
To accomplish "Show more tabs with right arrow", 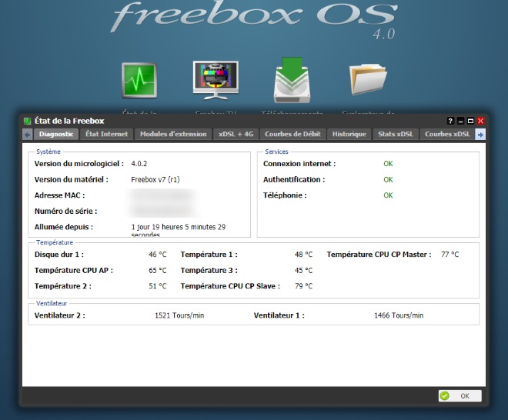I will click(480, 135).
